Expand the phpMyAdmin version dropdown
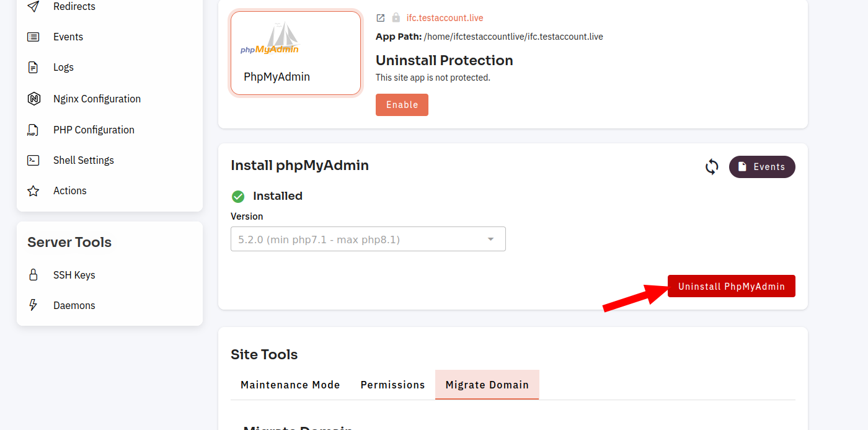This screenshot has width=868, height=430. (368, 239)
